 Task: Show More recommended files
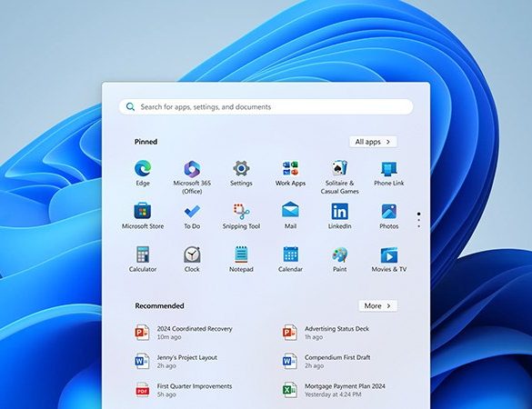pos(377,306)
